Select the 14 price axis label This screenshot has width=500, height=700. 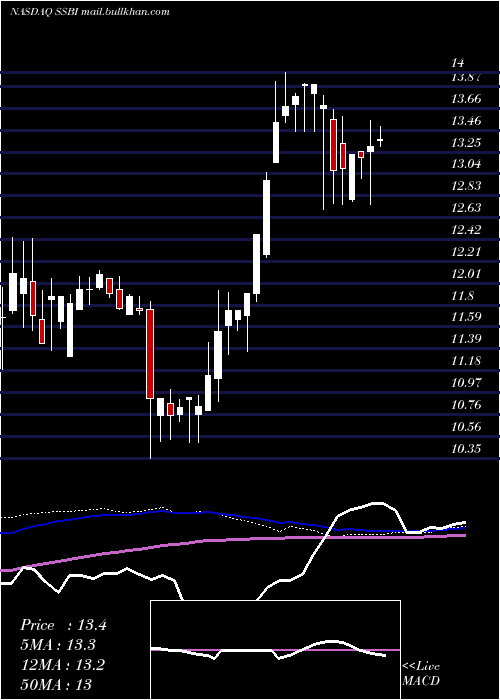coord(458,62)
